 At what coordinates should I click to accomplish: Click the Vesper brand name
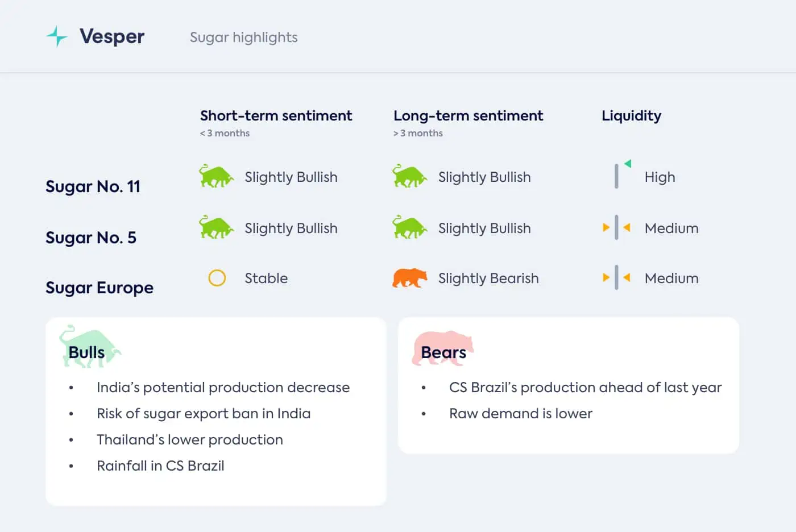point(112,36)
